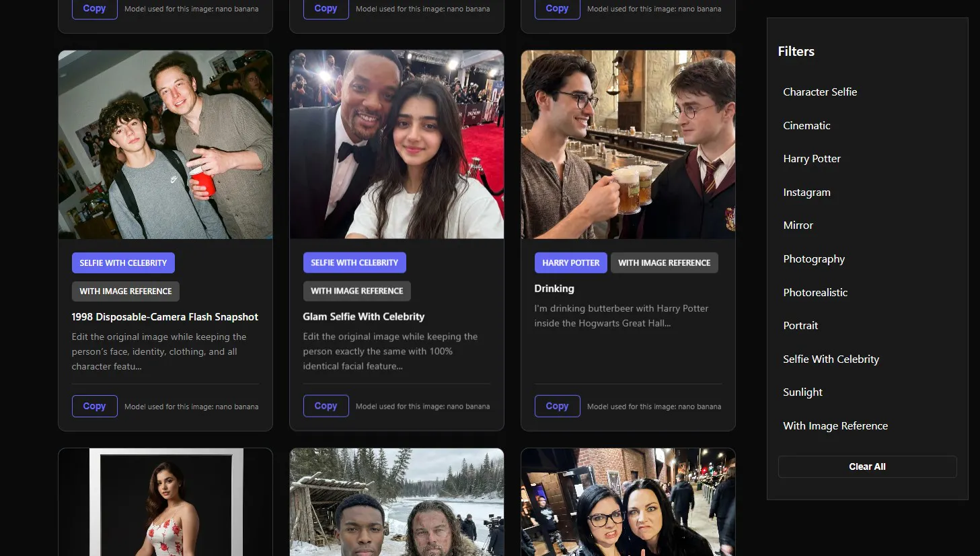Open the 1998 Disposable-Camera Flash Snapshot image

(165, 145)
